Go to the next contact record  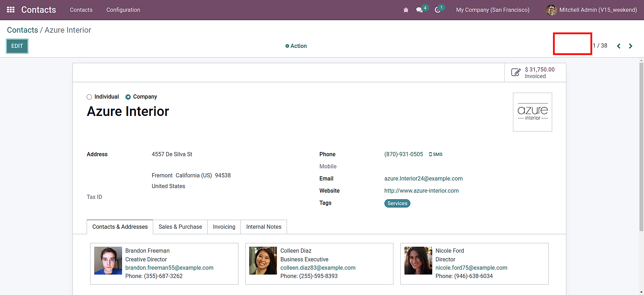pyautogui.click(x=630, y=46)
